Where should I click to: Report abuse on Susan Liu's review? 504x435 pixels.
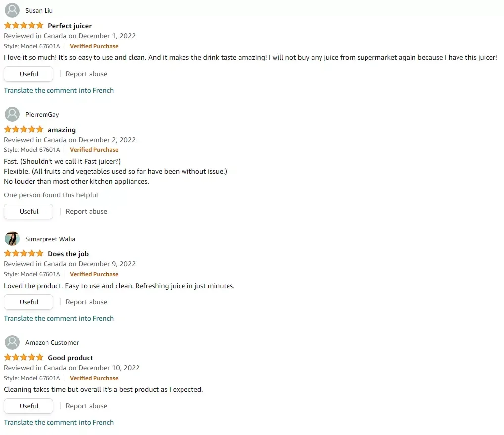(x=87, y=74)
